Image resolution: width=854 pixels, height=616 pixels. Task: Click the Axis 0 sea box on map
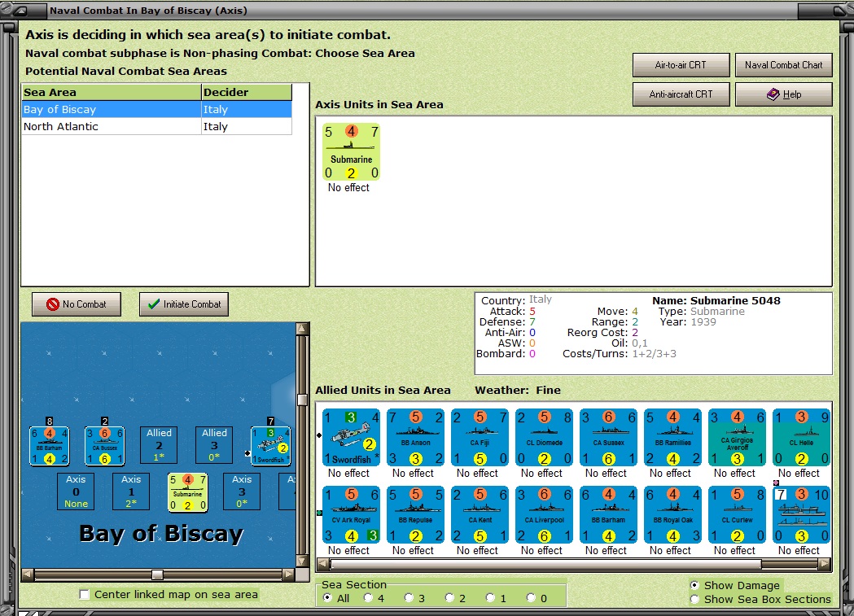pos(76,491)
